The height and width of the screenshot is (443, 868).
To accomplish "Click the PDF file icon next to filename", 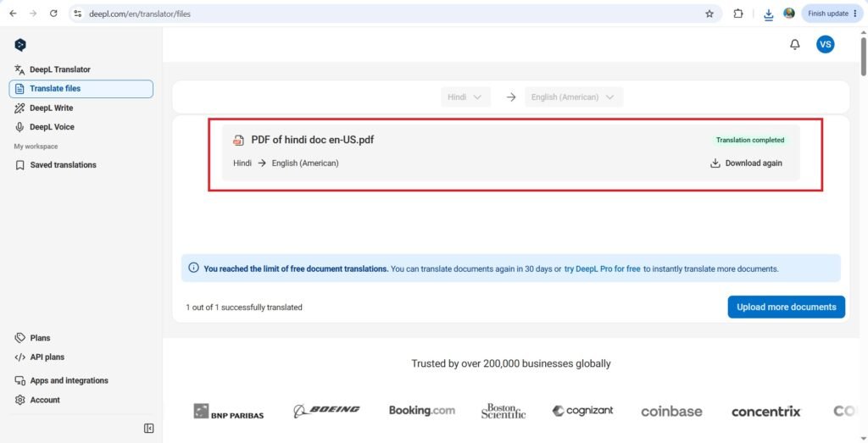I will tap(238, 141).
